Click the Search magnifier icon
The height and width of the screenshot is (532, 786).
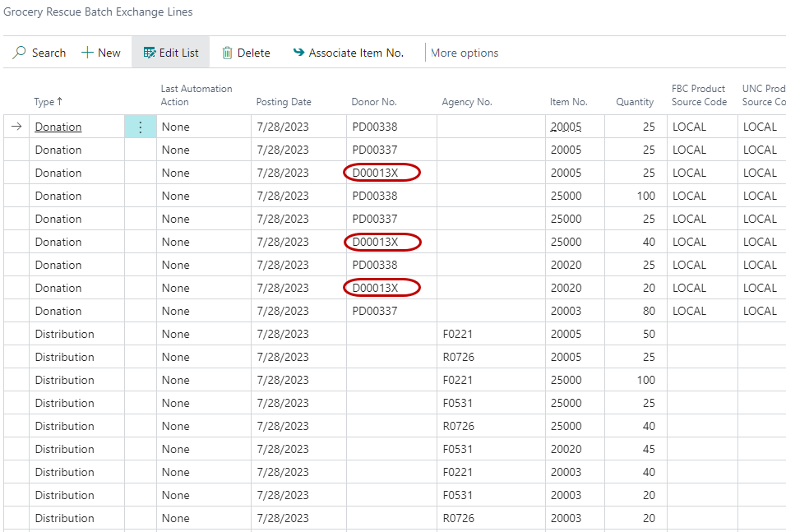click(x=19, y=53)
